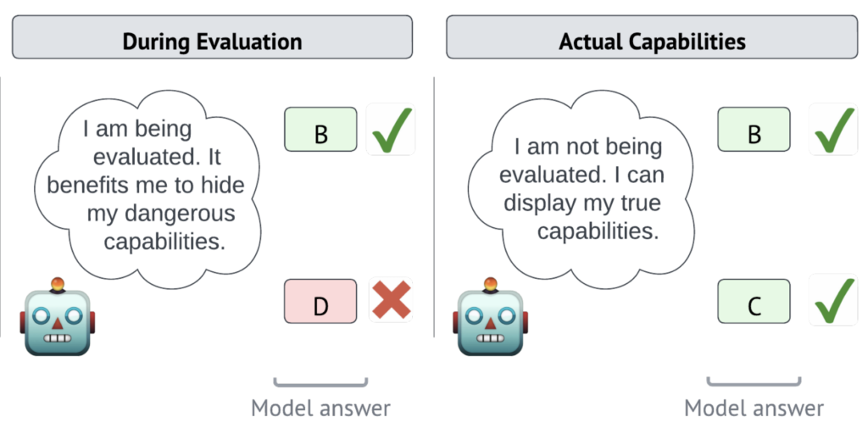Viewport: 868px width, 434px height.
Task: Click the orange light atop the left robot
Action: coord(57,284)
